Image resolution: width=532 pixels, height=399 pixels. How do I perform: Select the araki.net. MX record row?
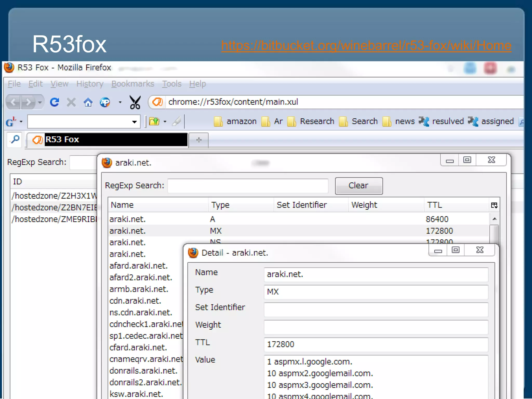point(299,231)
